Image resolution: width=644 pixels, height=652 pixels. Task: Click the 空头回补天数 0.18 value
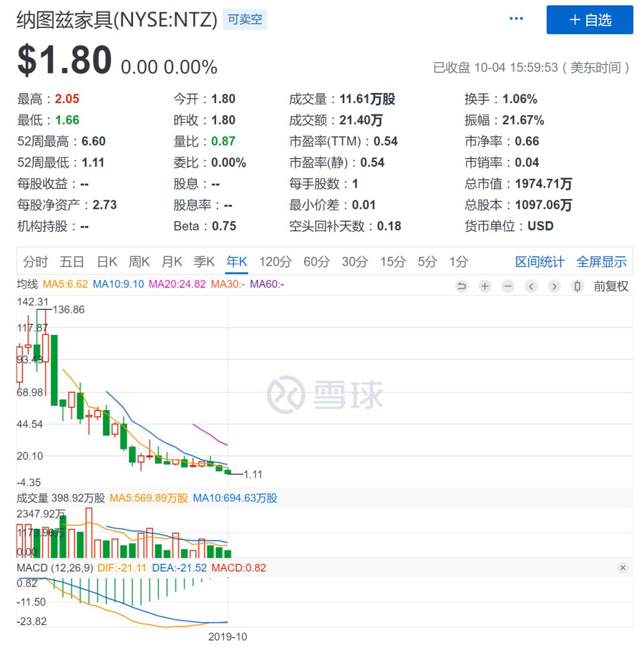[x=389, y=226]
